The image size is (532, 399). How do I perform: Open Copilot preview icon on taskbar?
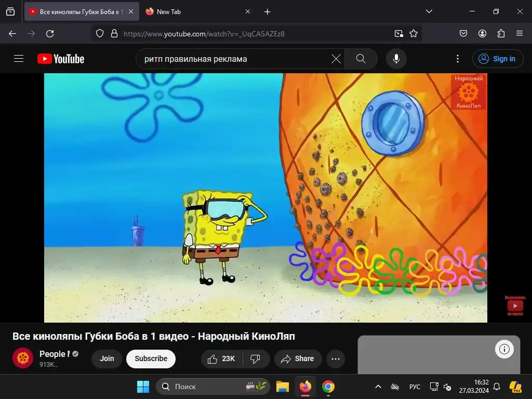click(516, 387)
